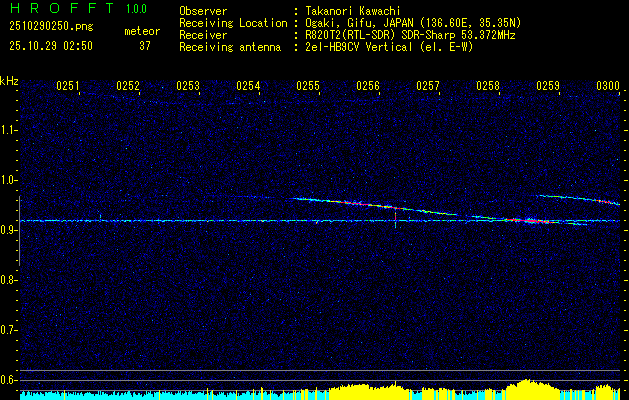
Task: Click time marker 0258
Action: pyautogui.click(x=488, y=85)
